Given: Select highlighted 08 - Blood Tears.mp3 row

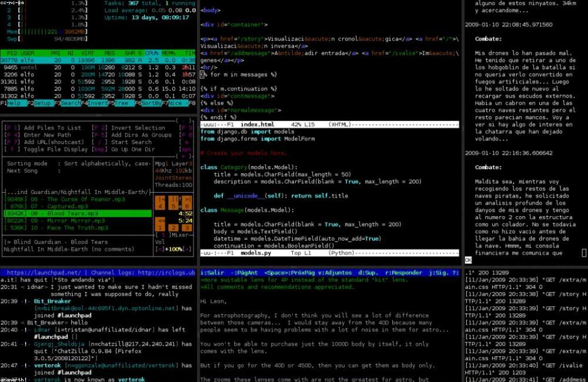Looking at the screenshot, I should point(78,214).
